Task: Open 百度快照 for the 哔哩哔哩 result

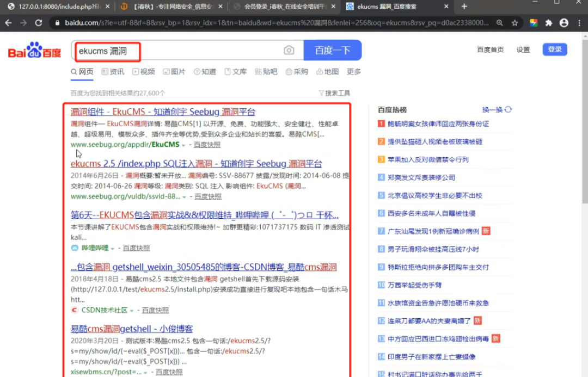Action: tap(136, 248)
